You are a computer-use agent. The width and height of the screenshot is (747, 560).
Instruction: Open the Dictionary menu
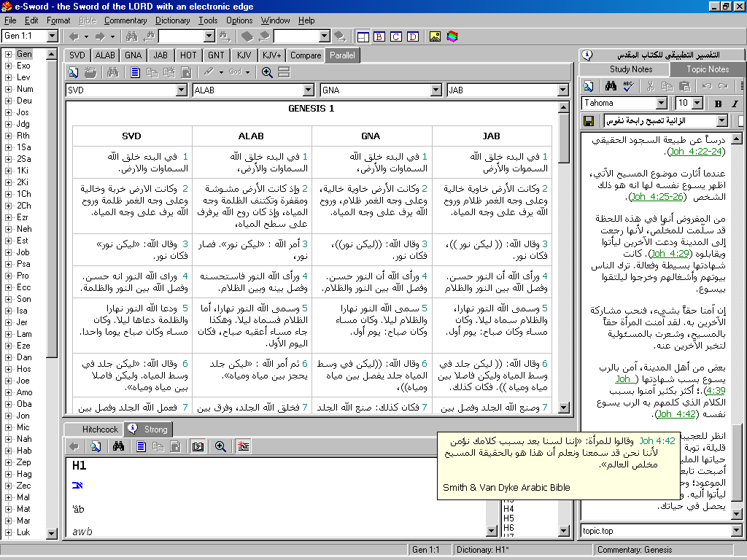(x=172, y=20)
